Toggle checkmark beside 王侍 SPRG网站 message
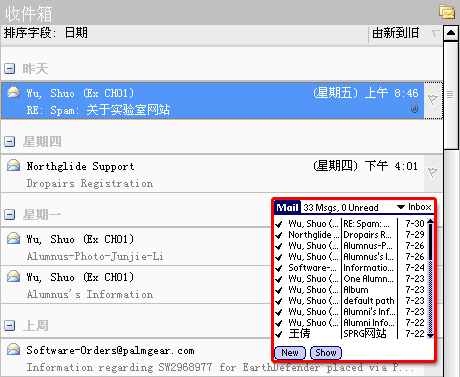 [x=279, y=334]
